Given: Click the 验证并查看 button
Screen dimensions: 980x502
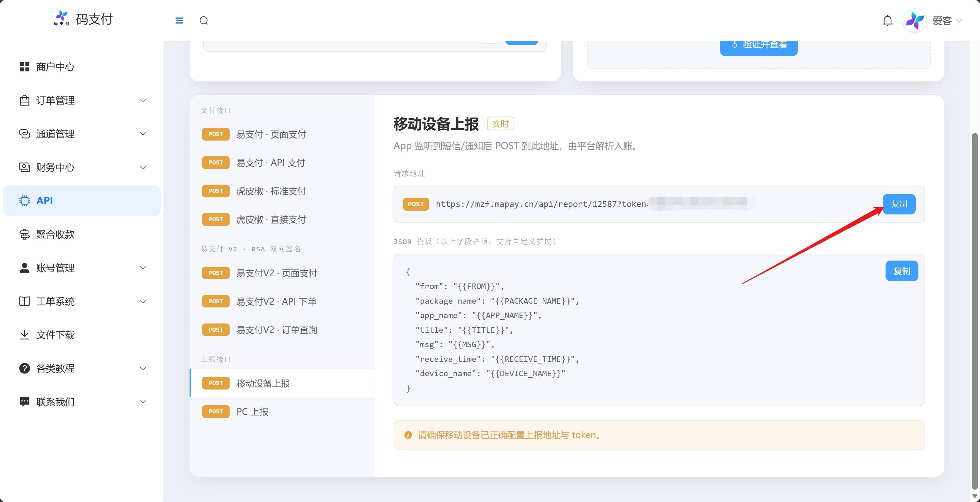Looking at the screenshot, I should click(x=759, y=45).
